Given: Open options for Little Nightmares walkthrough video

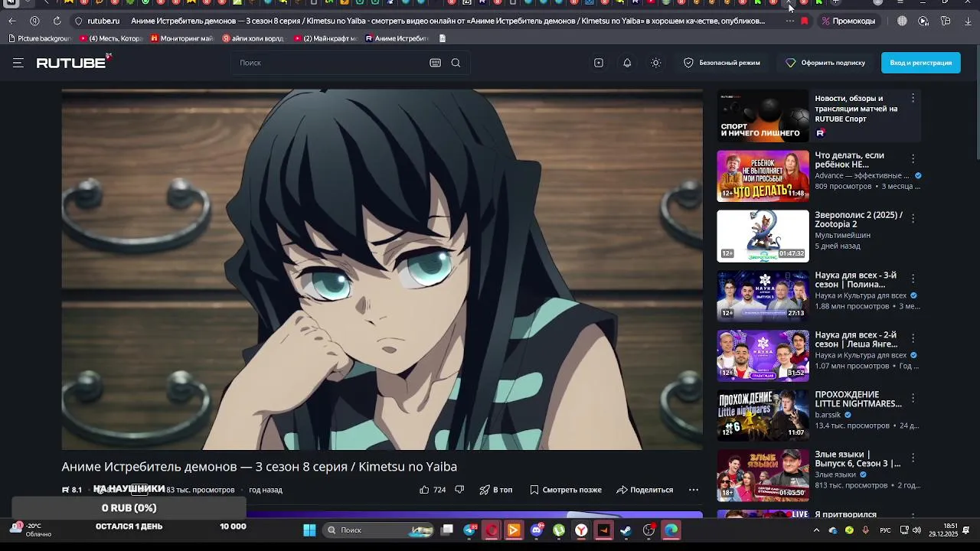Looking at the screenshot, I should [913, 397].
